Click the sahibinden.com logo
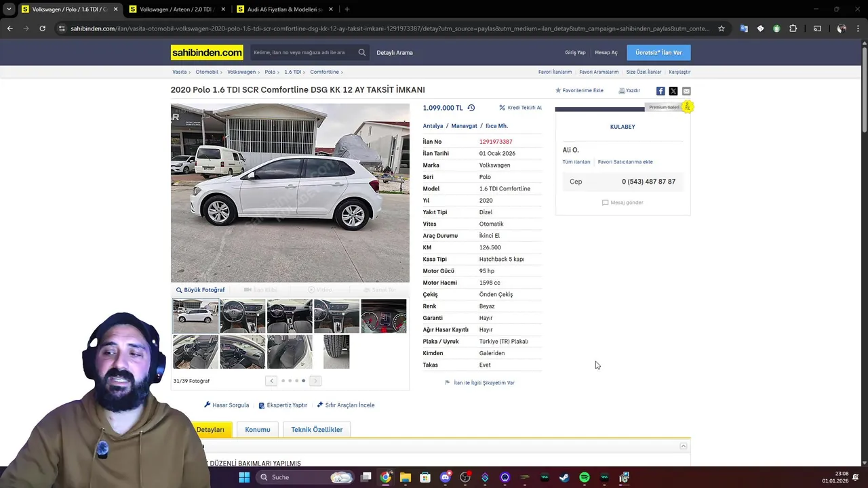 click(207, 52)
